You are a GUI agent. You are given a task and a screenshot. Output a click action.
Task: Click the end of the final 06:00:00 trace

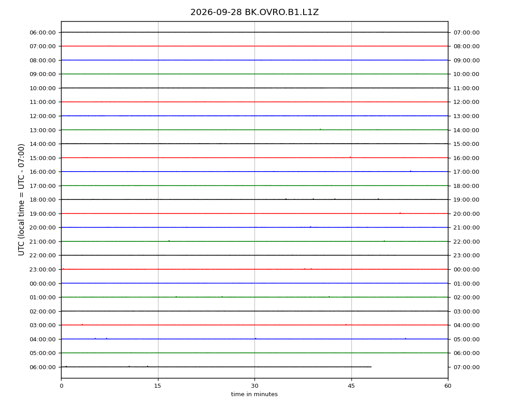(371, 367)
